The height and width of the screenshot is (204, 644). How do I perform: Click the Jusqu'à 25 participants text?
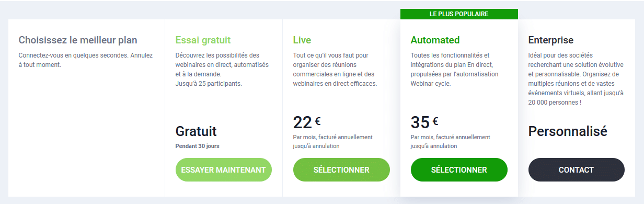pos(209,84)
